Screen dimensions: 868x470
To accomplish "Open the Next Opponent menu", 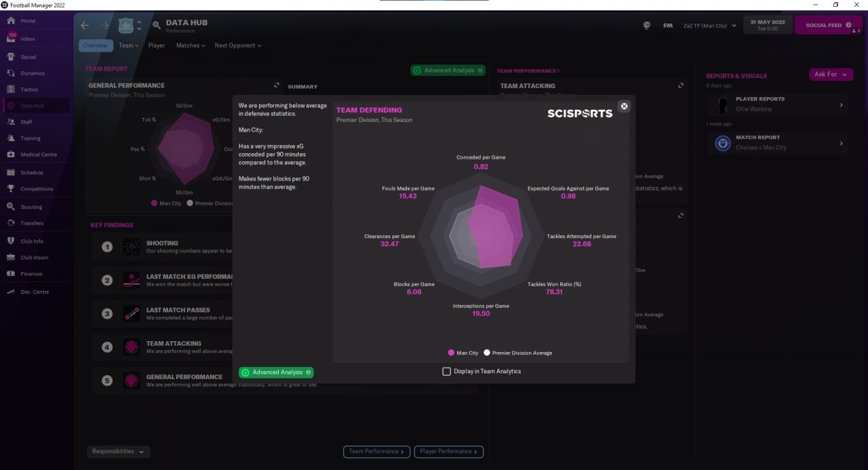I will (x=237, y=45).
